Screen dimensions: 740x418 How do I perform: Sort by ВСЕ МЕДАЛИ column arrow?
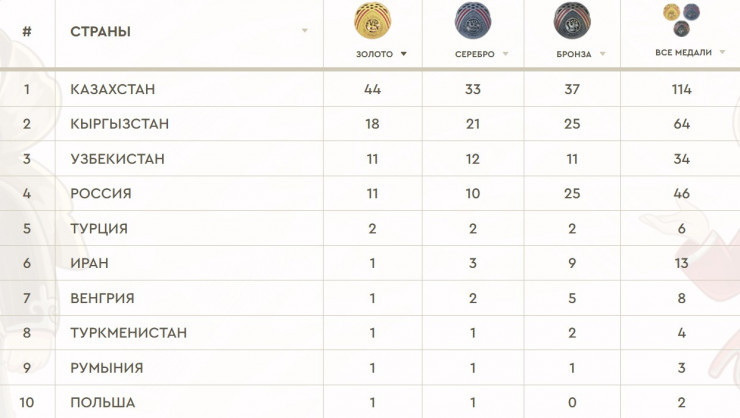719,52
